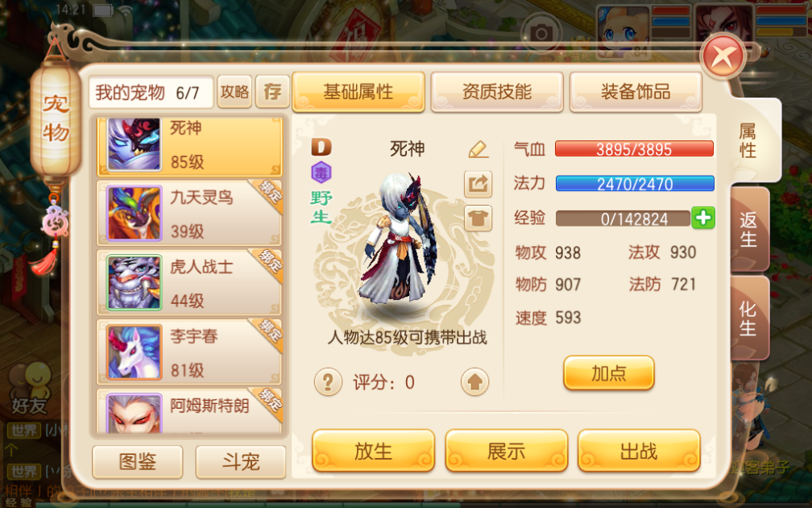Click the blue 法力 mana bar
This screenshot has height=508, width=812.
(635, 184)
